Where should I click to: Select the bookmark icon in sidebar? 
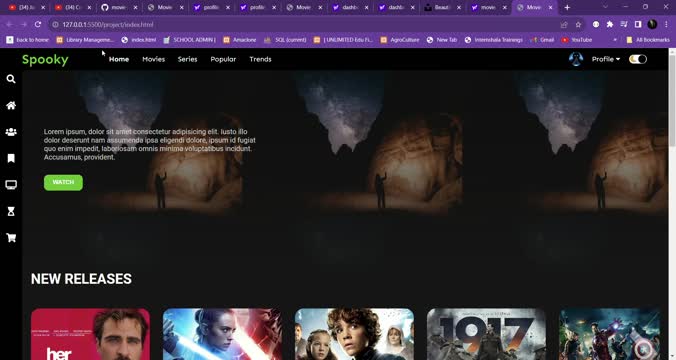(11, 158)
